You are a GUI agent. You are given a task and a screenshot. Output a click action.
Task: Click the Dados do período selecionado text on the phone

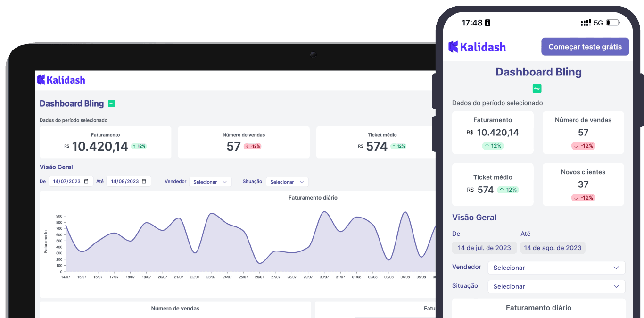point(497,103)
